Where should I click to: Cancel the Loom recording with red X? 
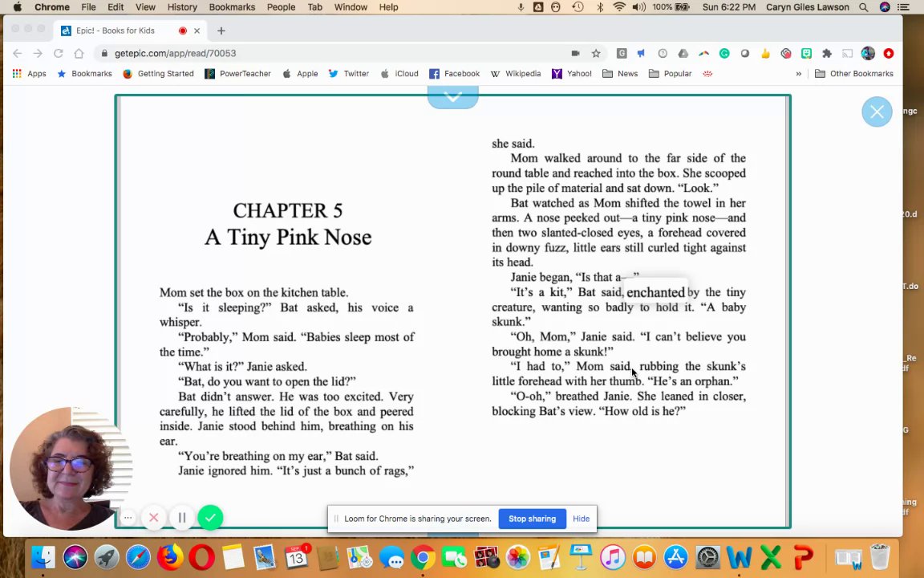coord(154,518)
